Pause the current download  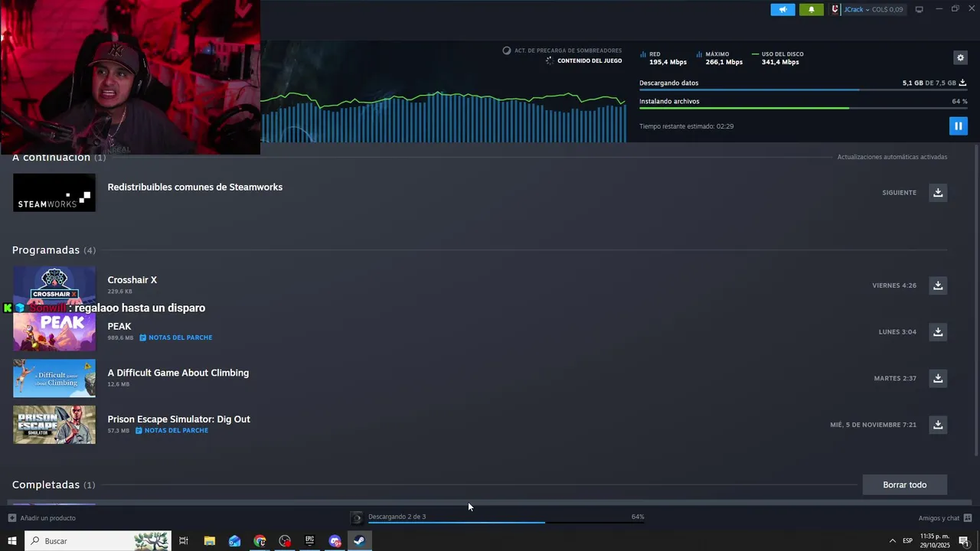point(958,126)
